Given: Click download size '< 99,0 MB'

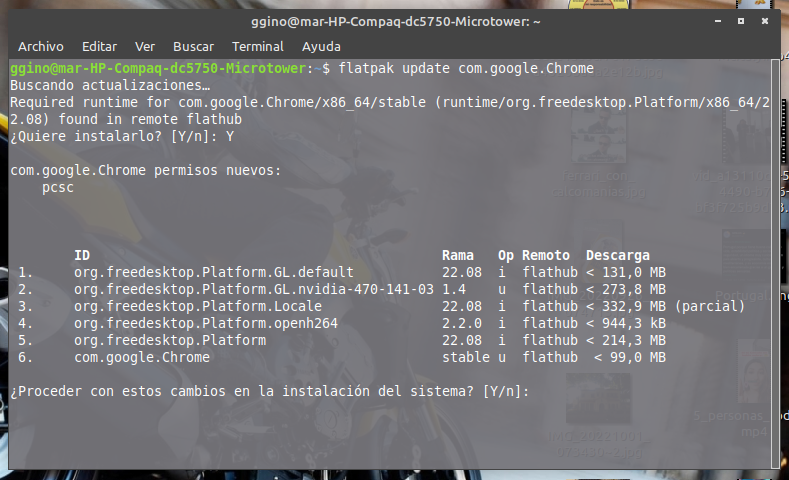Looking at the screenshot, I should coord(630,358).
